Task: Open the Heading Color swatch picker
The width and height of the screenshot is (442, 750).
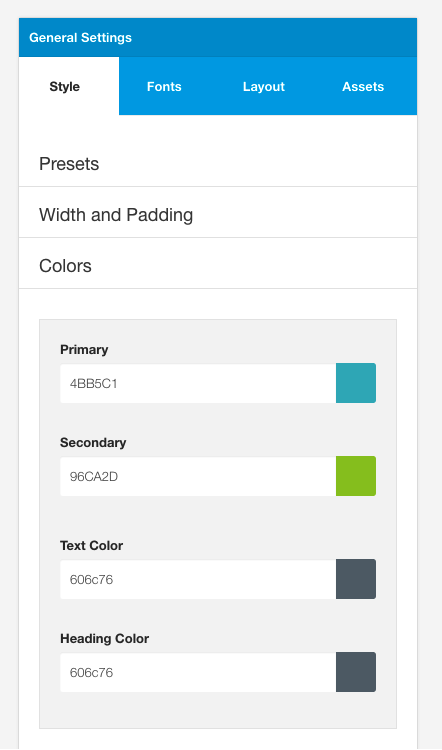Action: (x=356, y=672)
